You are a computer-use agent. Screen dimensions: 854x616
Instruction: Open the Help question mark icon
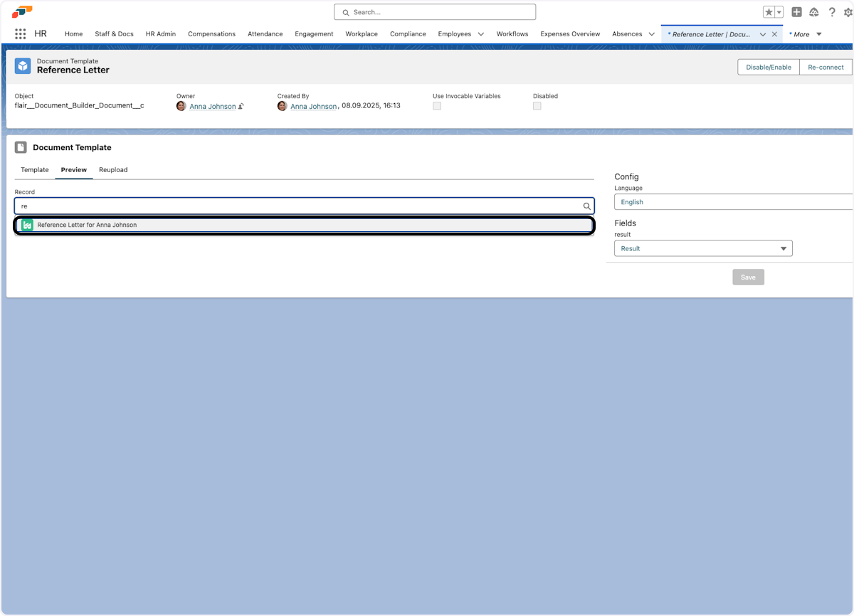click(831, 12)
